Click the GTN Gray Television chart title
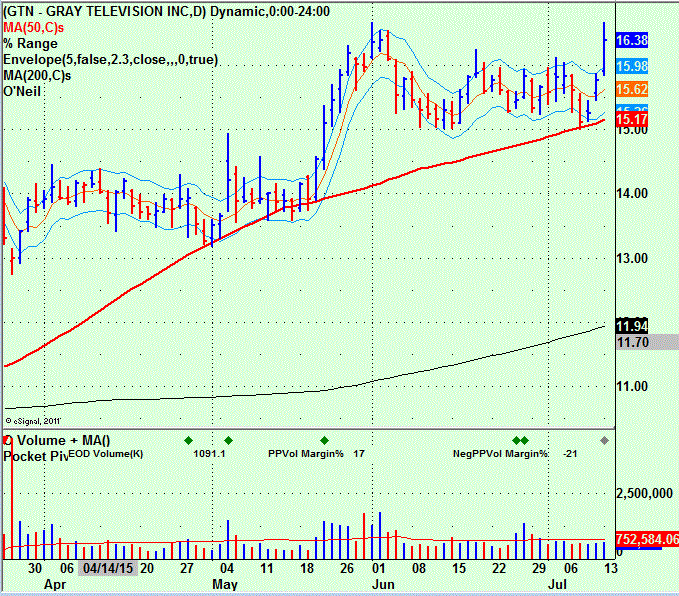This screenshot has height=596, width=679. pyautogui.click(x=166, y=11)
